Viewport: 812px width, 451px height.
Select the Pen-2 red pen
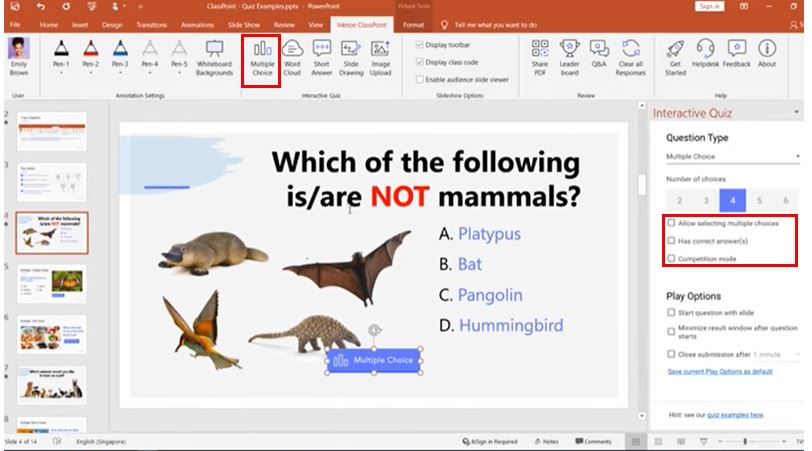pos(91,54)
